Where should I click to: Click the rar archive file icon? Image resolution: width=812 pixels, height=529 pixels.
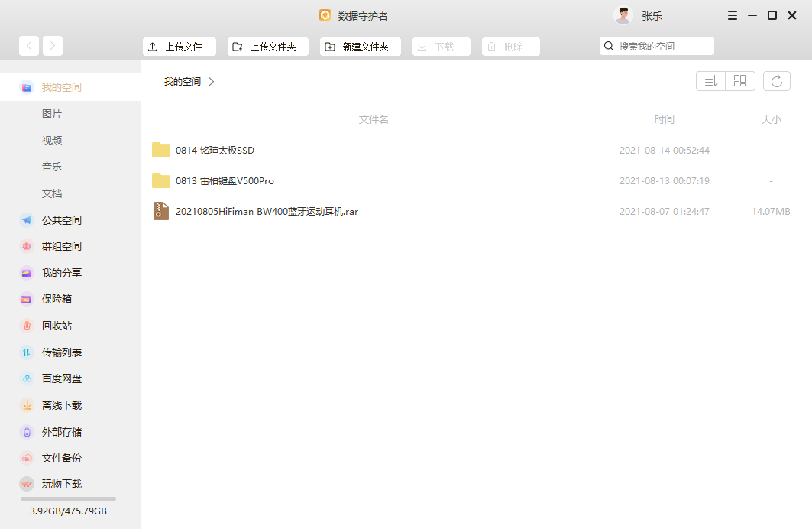pos(161,211)
